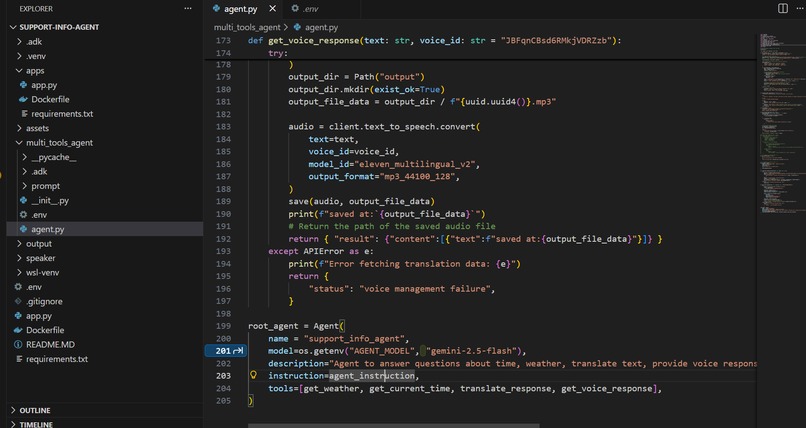Click the info icon beside README.MD
This screenshot has height=428, width=806.
pyautogui.click(x=18, y=344)
